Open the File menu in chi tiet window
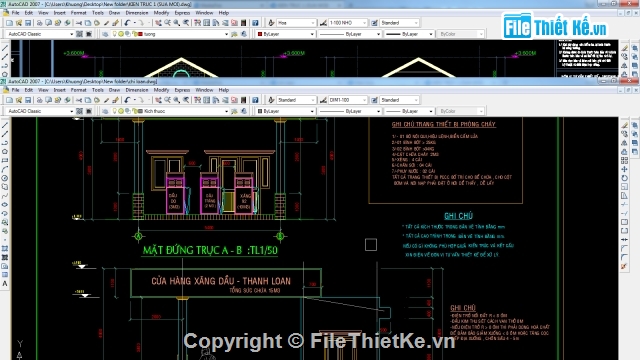The width and height of the screenshot is (640, 360). pyautogui.click(x=16, y=90)
